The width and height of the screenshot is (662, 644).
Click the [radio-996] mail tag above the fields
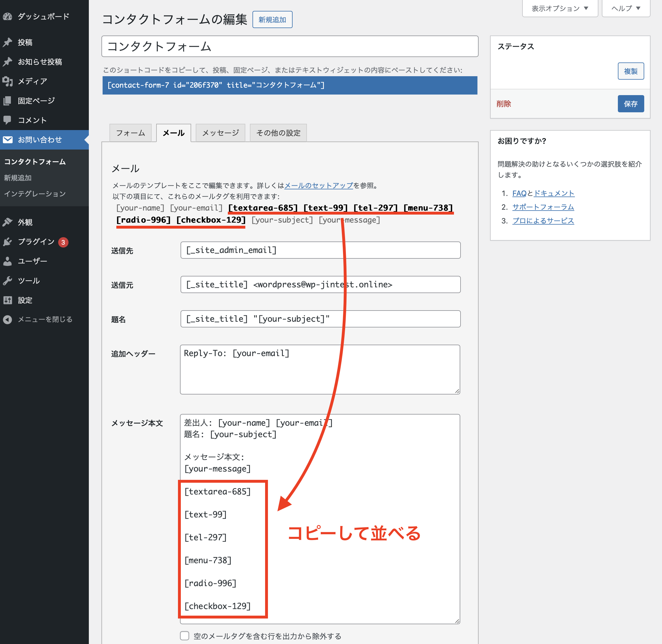click(143, 220)
